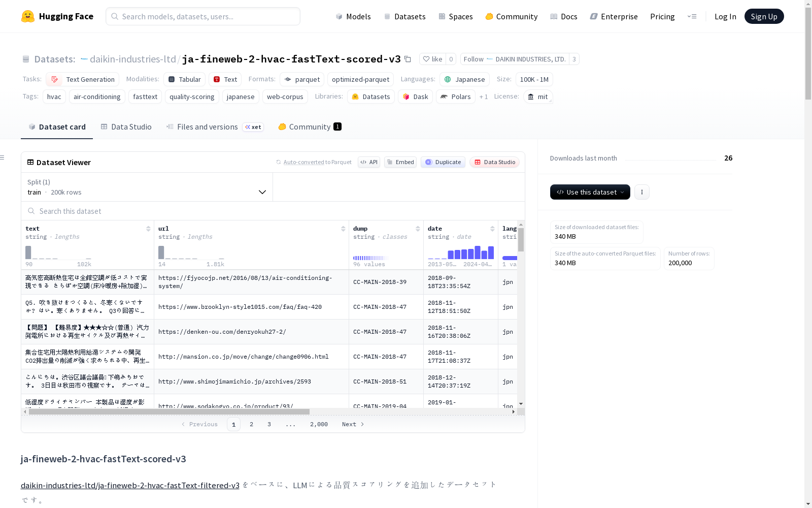Open the Dask library tag
This screenshot has width=812, height=508.
pos(415,97)
